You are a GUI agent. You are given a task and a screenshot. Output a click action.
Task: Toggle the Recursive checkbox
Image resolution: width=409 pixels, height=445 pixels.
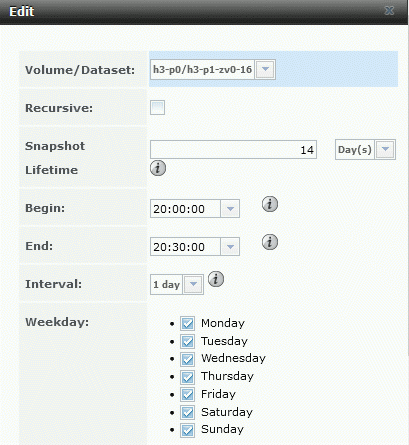tap(157, 108)
